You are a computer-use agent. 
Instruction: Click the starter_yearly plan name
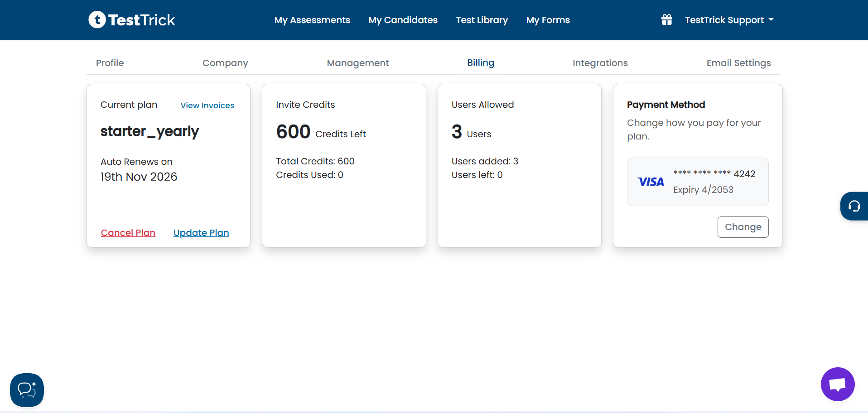click(x=149, y=131)
